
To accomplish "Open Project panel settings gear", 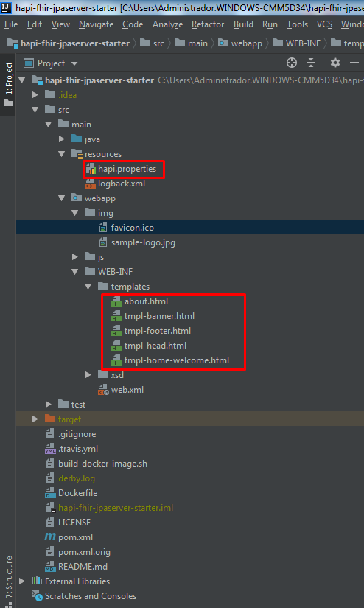I will pyautogui.click(x=335, y=63).
